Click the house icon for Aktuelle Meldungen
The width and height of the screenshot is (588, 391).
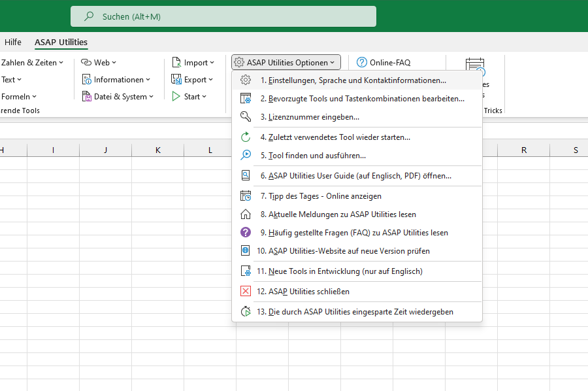point(246,214)
